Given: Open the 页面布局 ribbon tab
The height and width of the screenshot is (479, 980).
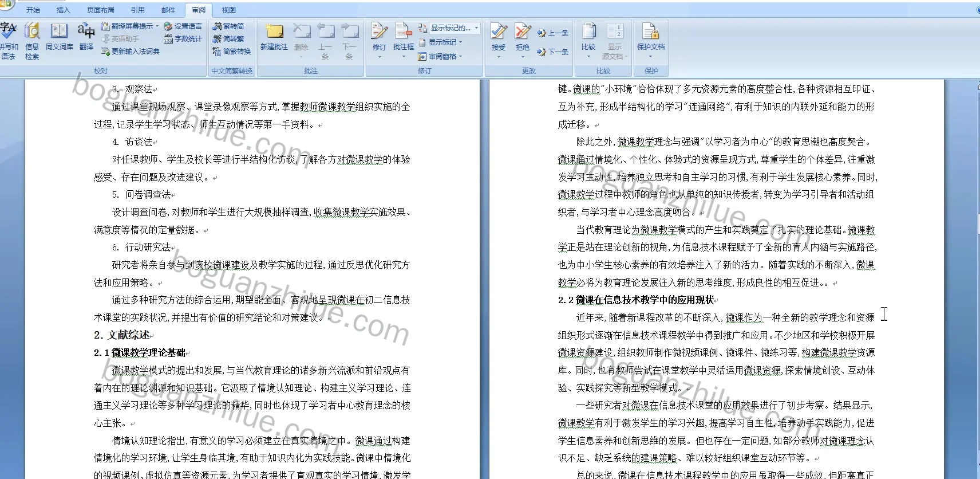Looking at the screenshot, I should pos(100,10).
